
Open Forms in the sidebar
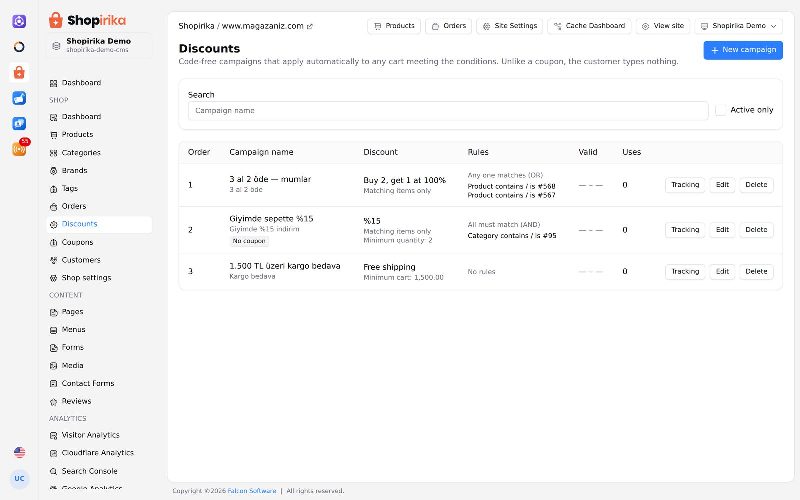tap(99, 347)
